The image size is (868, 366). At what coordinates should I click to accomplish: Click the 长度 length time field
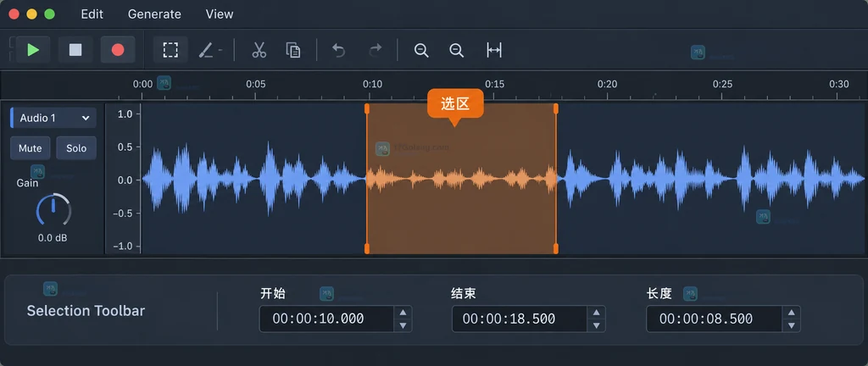714,319
